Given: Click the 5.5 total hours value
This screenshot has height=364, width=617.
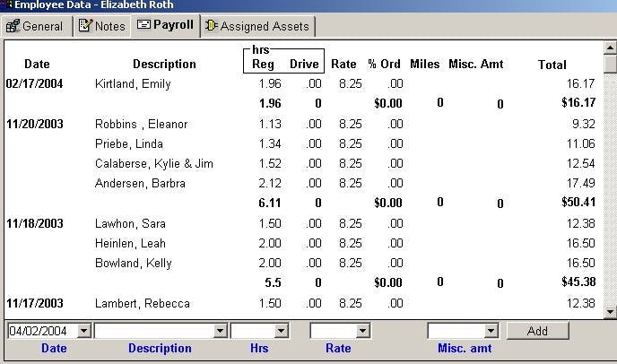Looking at the screenshot, I should 274,283.
